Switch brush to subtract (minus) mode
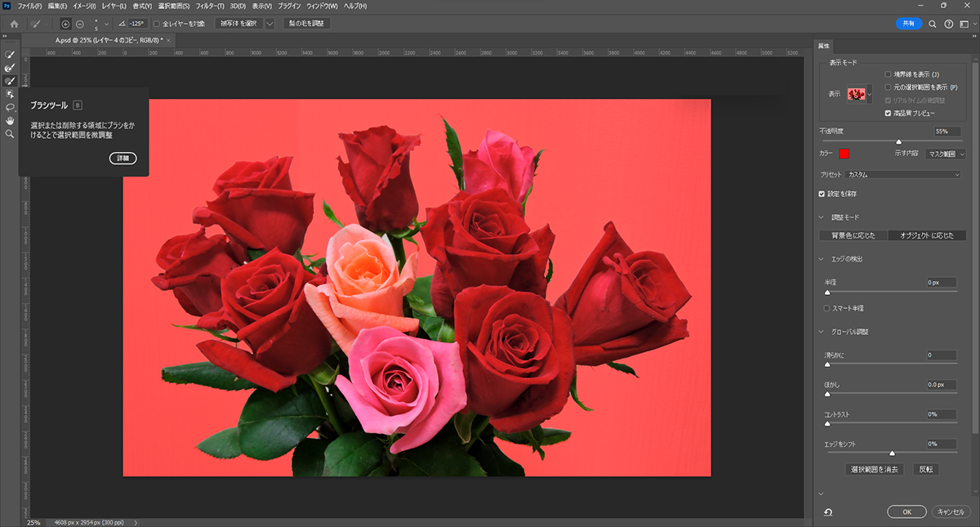 [x=79, y=24]
